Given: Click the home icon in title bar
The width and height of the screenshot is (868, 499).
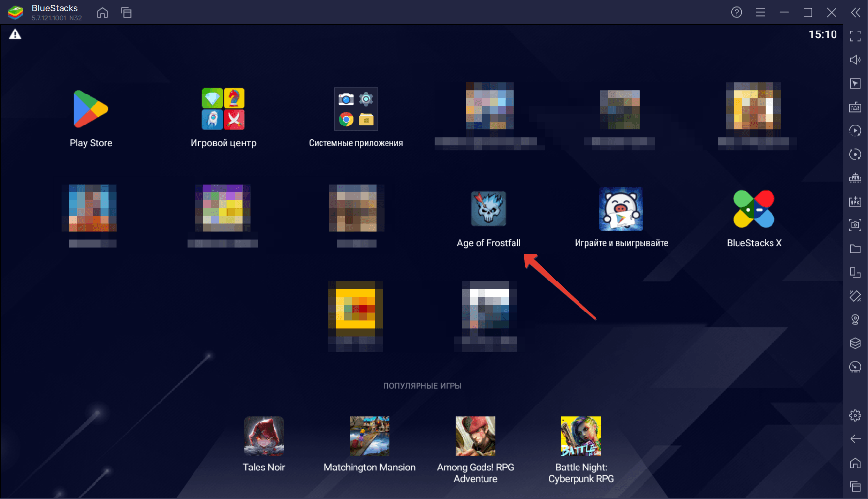Looking at the screenshot, I should point(102,13).
